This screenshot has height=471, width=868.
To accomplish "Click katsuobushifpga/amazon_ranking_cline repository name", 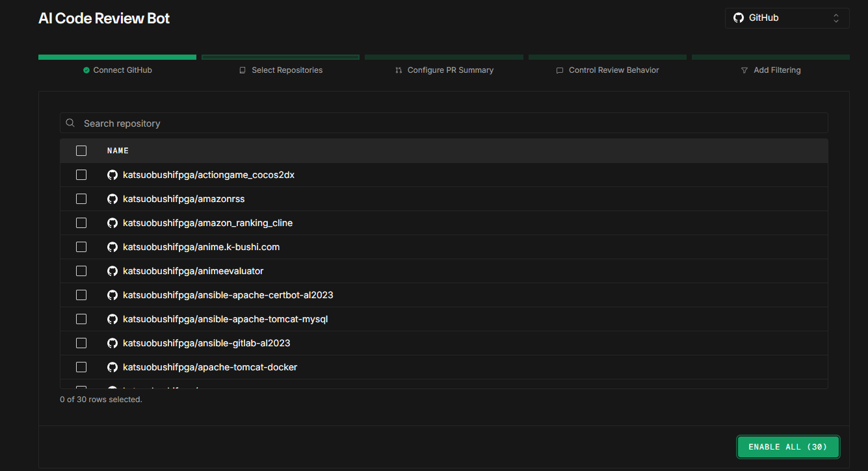I will (208, 223).
